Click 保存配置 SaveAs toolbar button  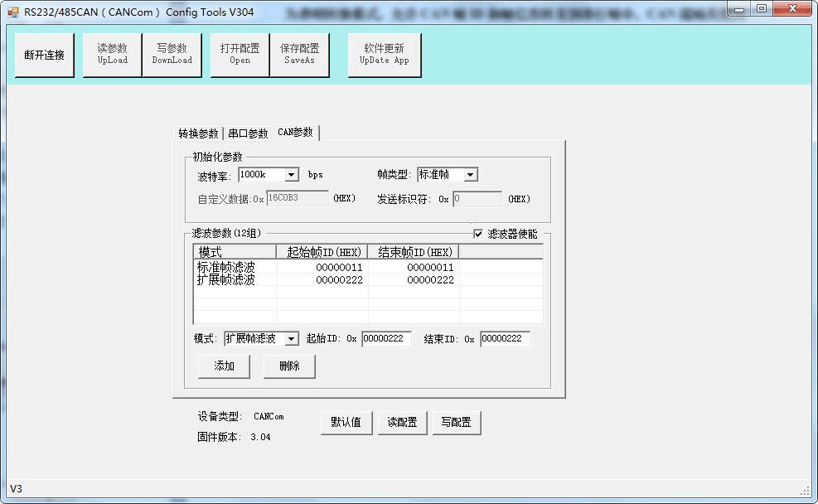299,55
